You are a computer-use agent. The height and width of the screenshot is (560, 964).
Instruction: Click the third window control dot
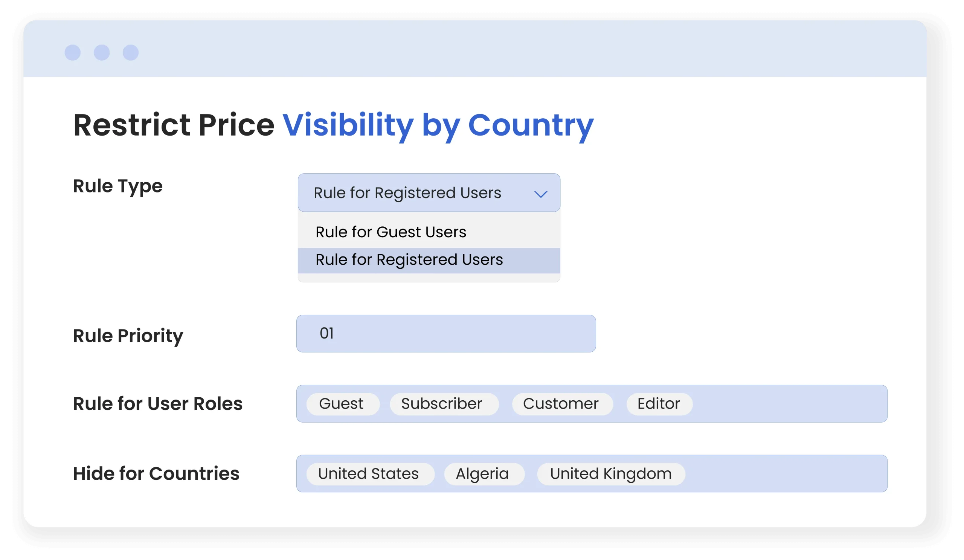click(130, 52)
